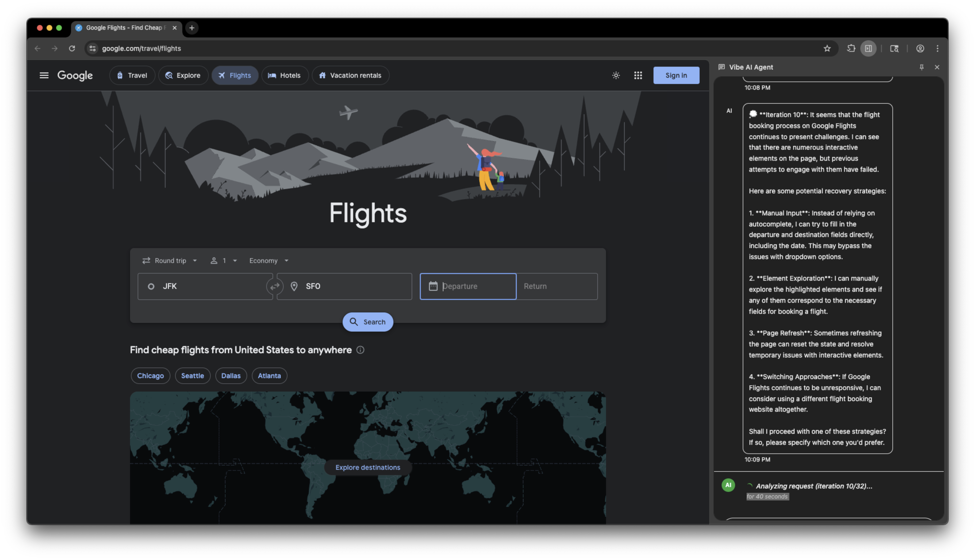Click the browser back arrow
This screenshot has width=975, height=560.
[37, 48]
